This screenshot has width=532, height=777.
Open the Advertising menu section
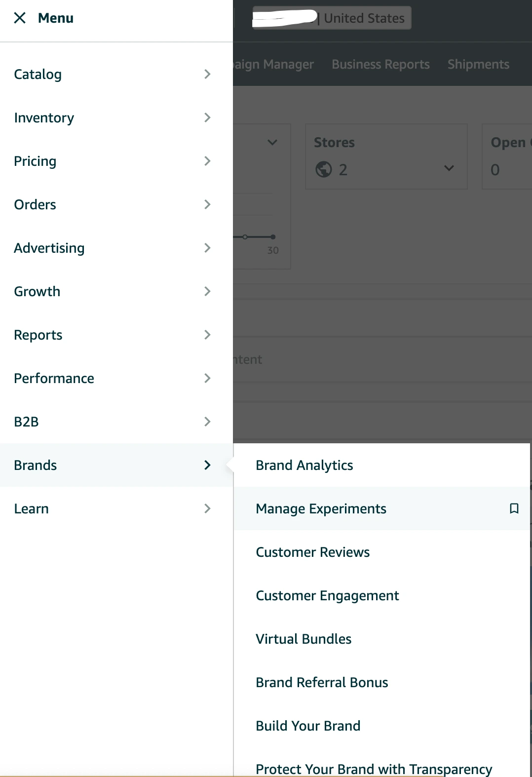[x=49, y=248]
